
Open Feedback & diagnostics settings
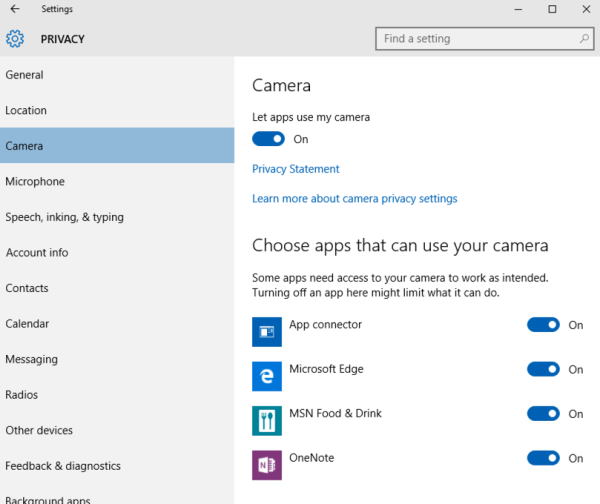(117, 466)
